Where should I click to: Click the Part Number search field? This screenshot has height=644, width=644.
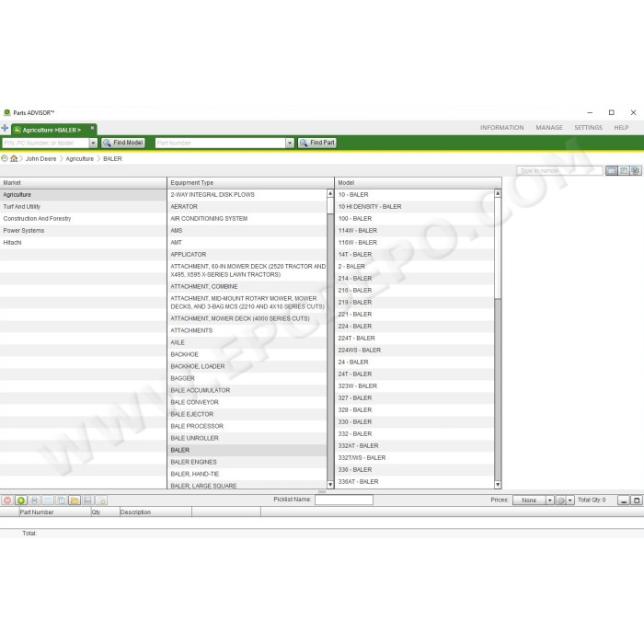pos(221,143)
